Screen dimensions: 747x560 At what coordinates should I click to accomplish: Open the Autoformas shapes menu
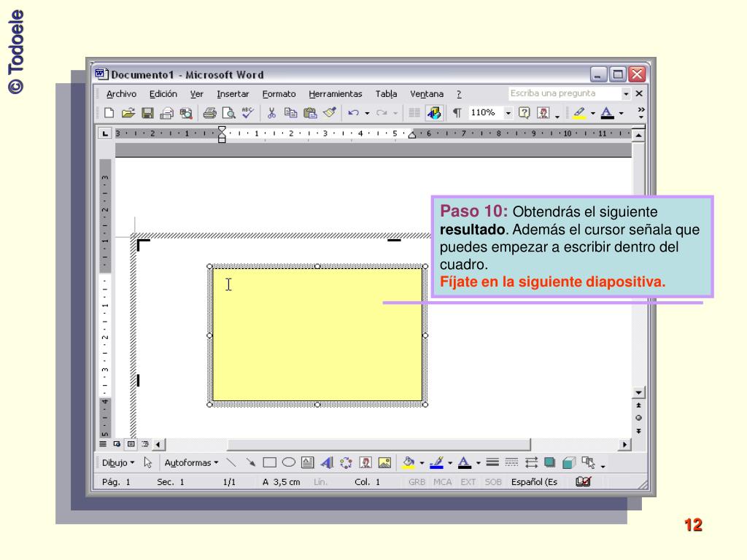(x=191, y=462)
